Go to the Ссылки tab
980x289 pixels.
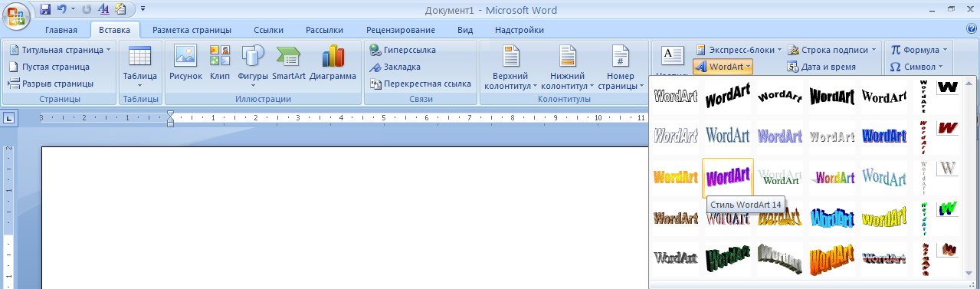click(x=268, y=30)
